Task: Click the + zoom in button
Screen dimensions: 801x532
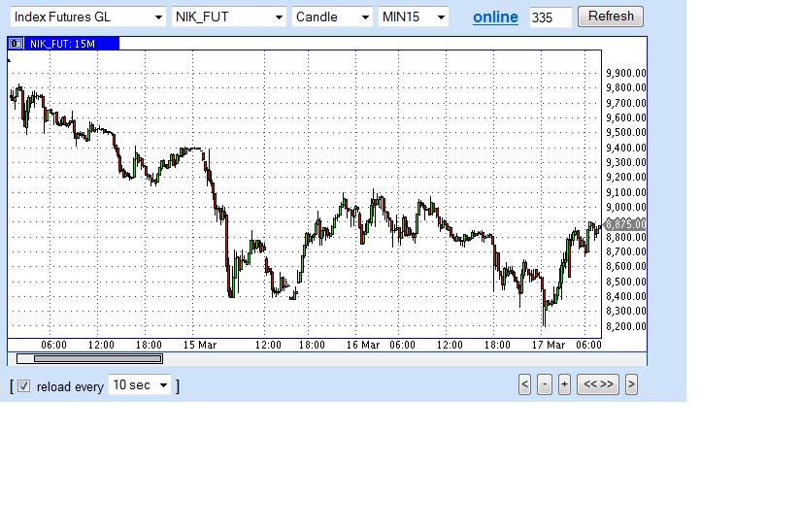Action: [x=564, y=384]
